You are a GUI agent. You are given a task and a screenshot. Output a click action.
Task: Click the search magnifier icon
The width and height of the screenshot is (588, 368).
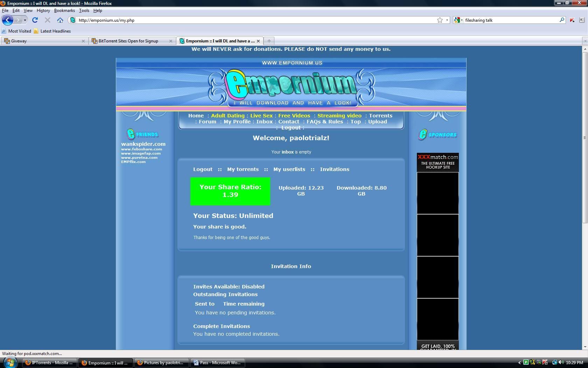coord(562,20)
